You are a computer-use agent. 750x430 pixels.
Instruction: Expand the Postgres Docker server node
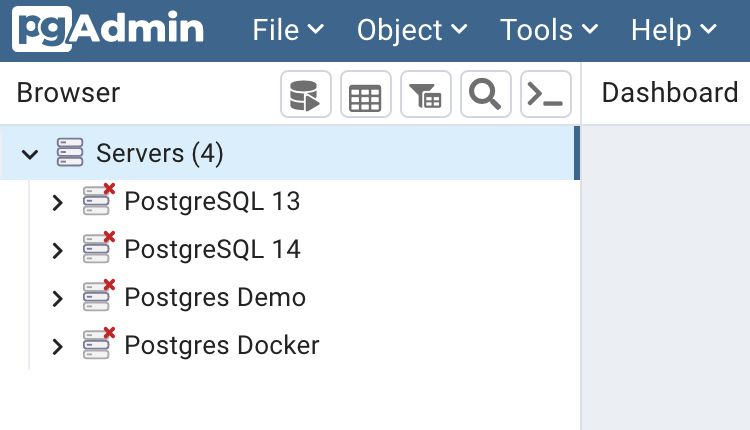point(57,346)
